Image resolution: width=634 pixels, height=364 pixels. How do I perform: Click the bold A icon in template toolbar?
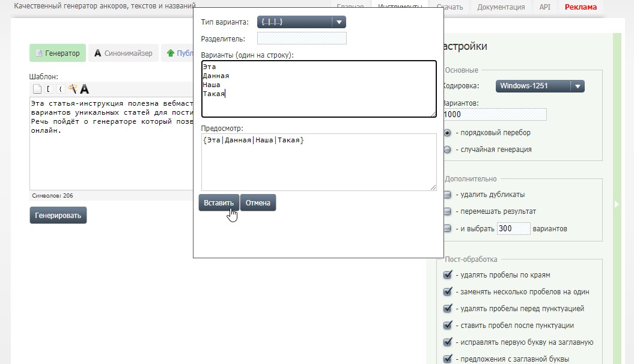tap(85, 89)
